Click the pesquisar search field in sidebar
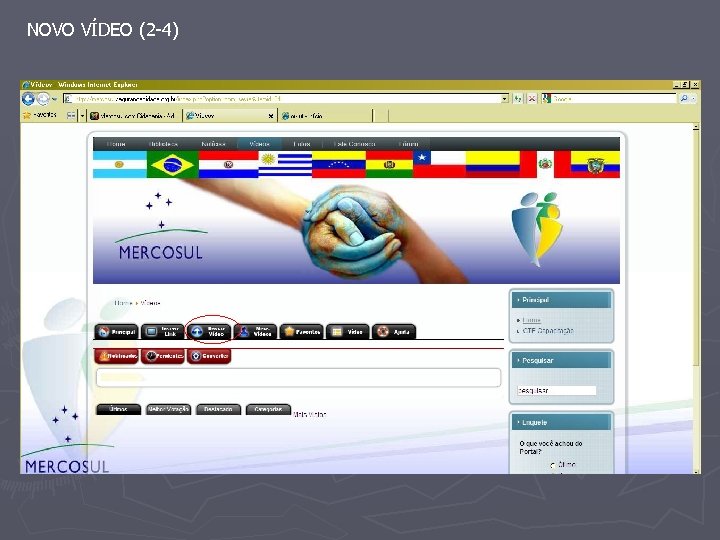This screenshot has width=720, height=540. (x=557, y=390)
